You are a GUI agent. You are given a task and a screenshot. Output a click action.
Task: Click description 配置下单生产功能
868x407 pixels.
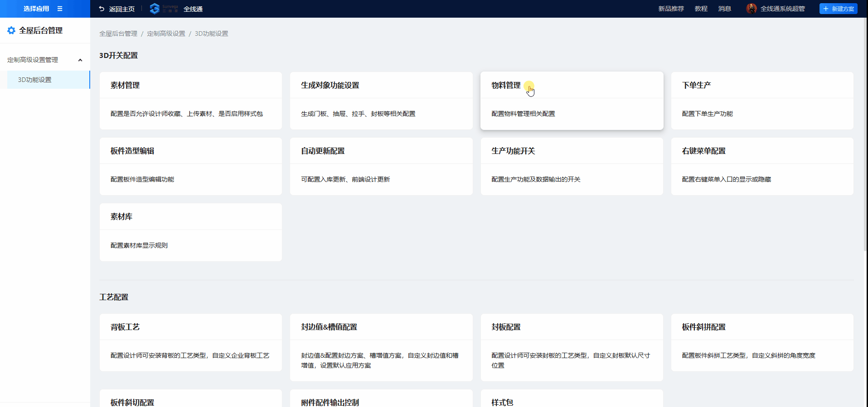(707, 114)
